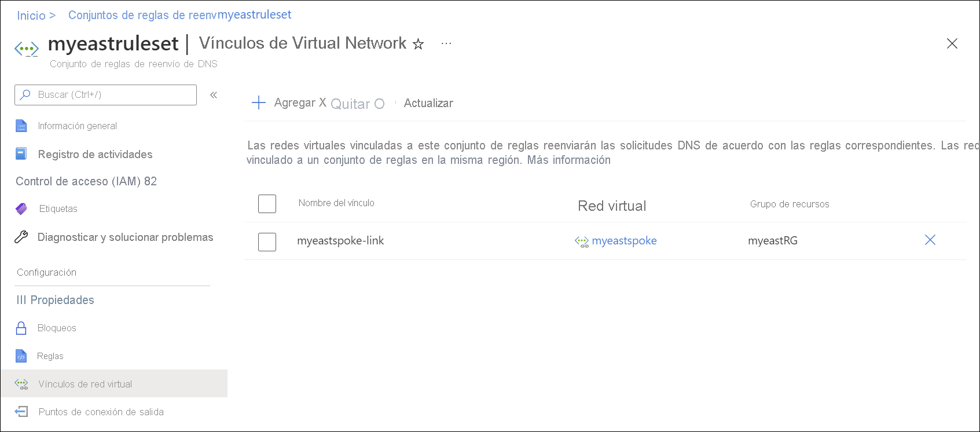Open Diagnosticar y solucionar problemas
The image size is (980, 432).
click(126, 237)
